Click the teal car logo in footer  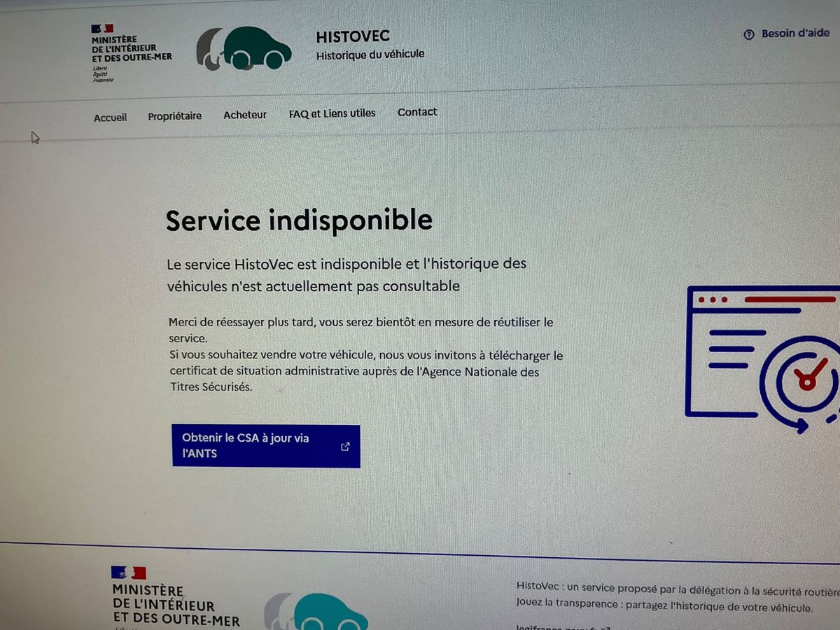[316, 612]
